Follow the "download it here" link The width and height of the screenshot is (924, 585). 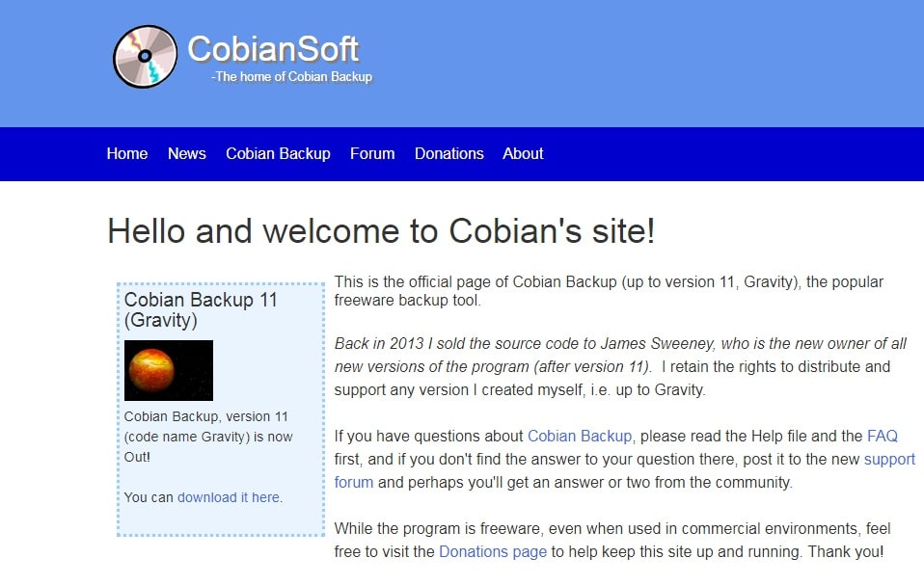point(229,497)
